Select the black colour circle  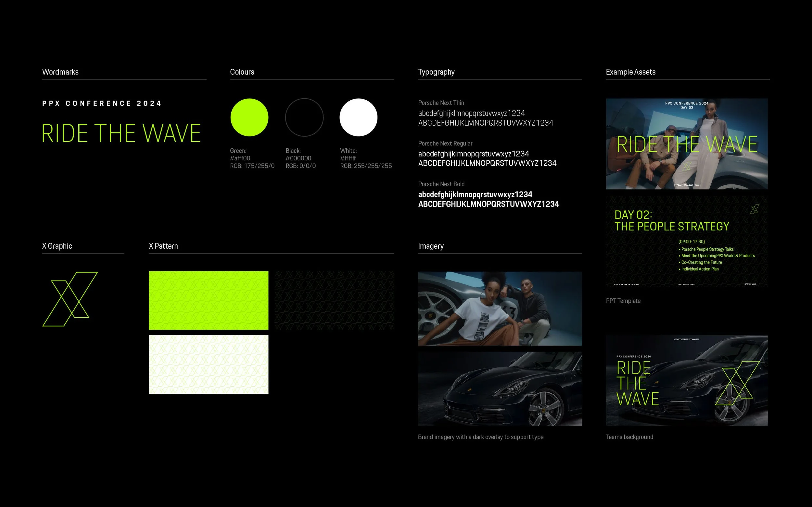coord(304,117)
